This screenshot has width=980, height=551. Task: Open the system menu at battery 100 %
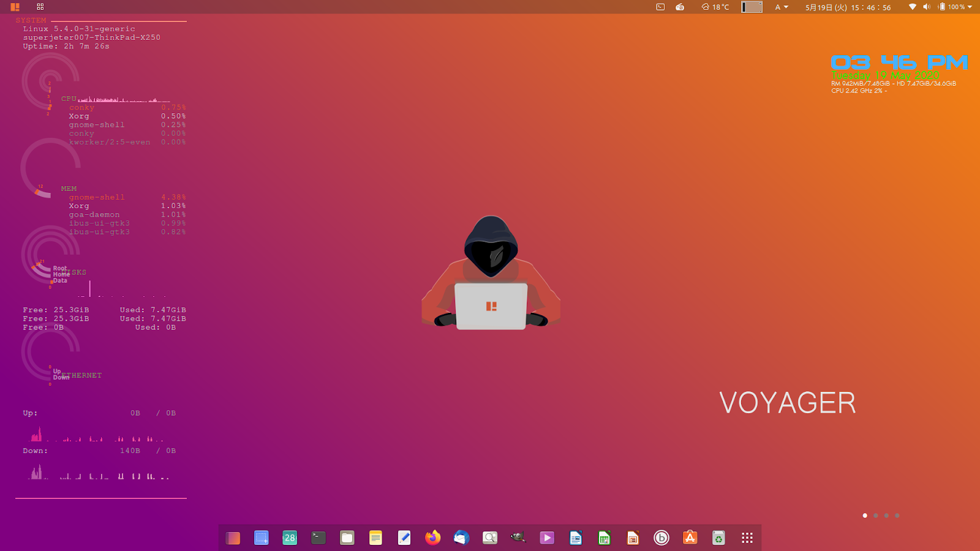[x=956, y=7]
